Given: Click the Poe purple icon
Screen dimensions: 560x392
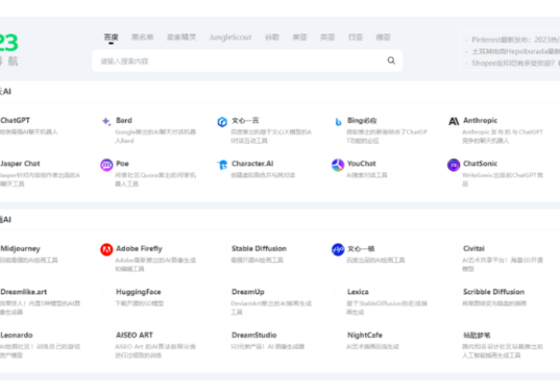Looking at the screenshot, I should click(106, 165).
